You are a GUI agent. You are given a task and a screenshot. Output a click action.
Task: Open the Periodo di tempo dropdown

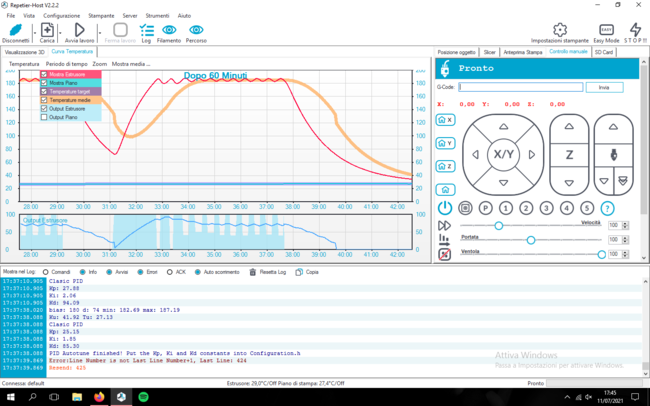pos(66,63)
